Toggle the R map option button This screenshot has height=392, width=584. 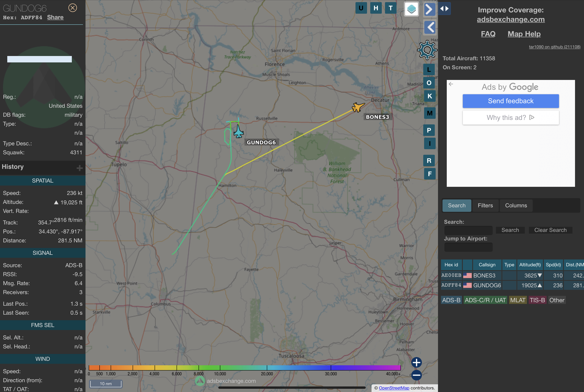point(429,161)
